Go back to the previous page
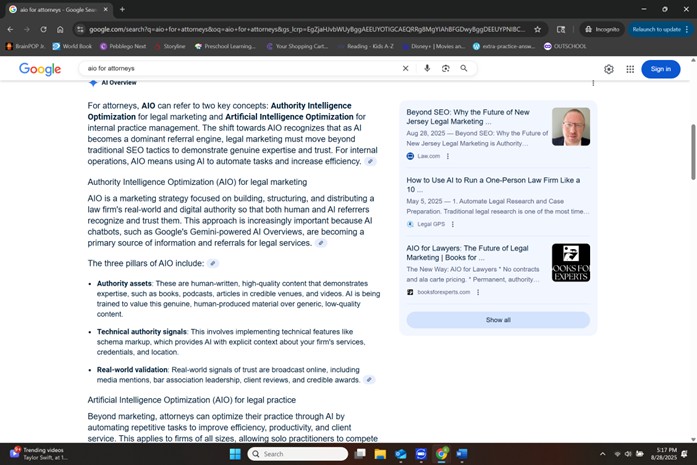 (10, 29)
